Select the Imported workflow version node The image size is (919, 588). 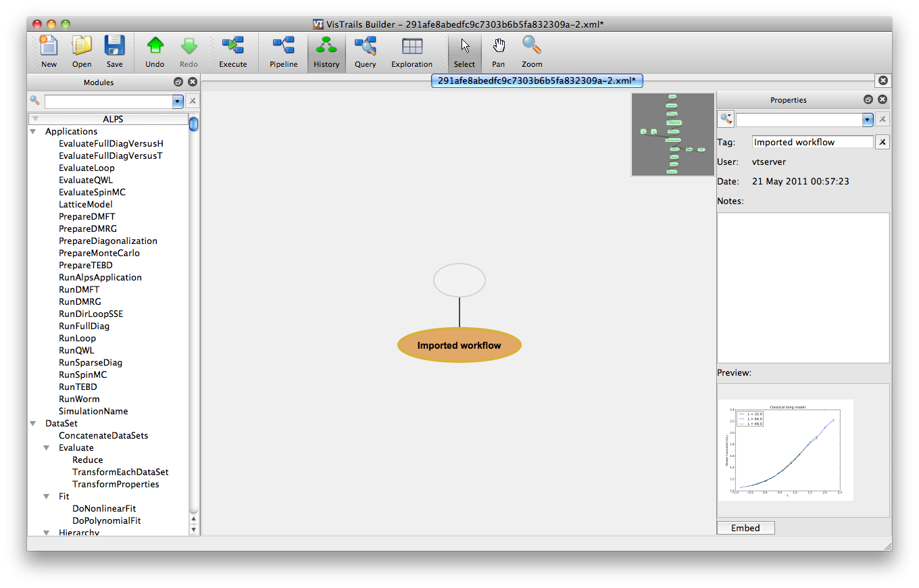coord(459,345)
